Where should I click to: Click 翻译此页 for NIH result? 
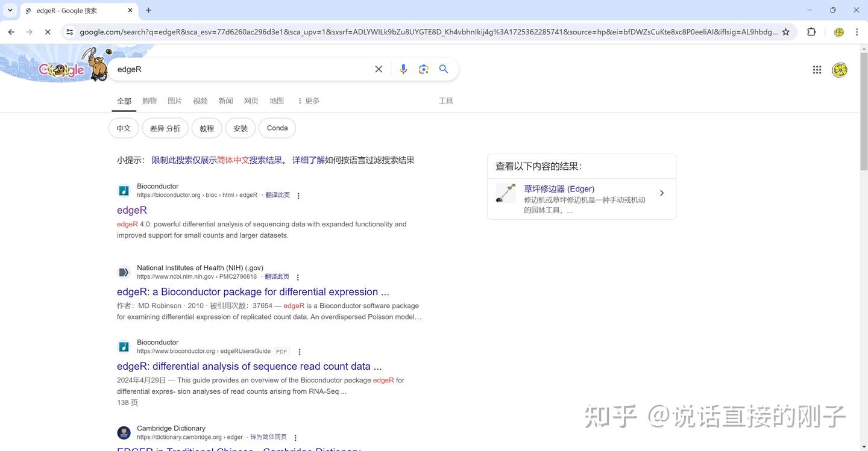[x=277, y=276]
